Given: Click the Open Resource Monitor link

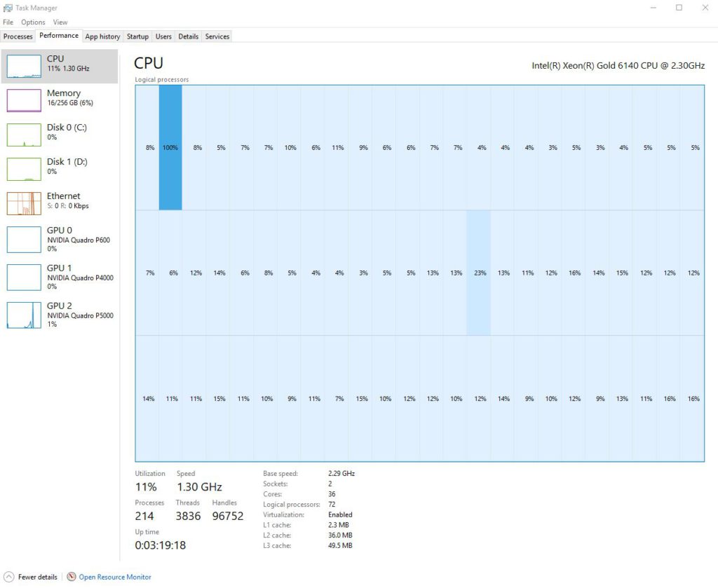Looking at the screenshot, I should click(114, 577).
